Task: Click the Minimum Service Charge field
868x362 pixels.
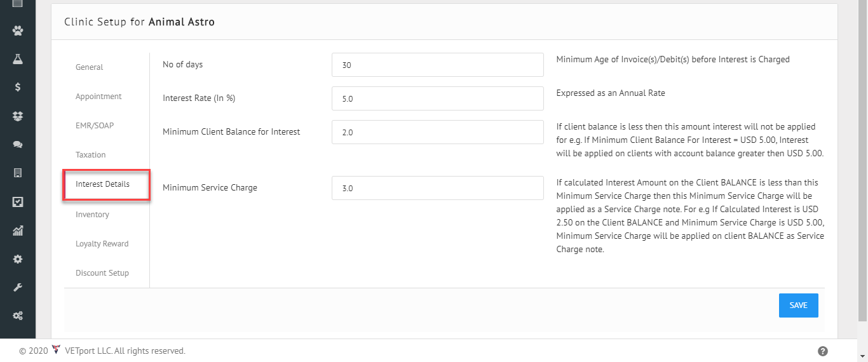Action: pyautogui.click(x=437, y=188)
